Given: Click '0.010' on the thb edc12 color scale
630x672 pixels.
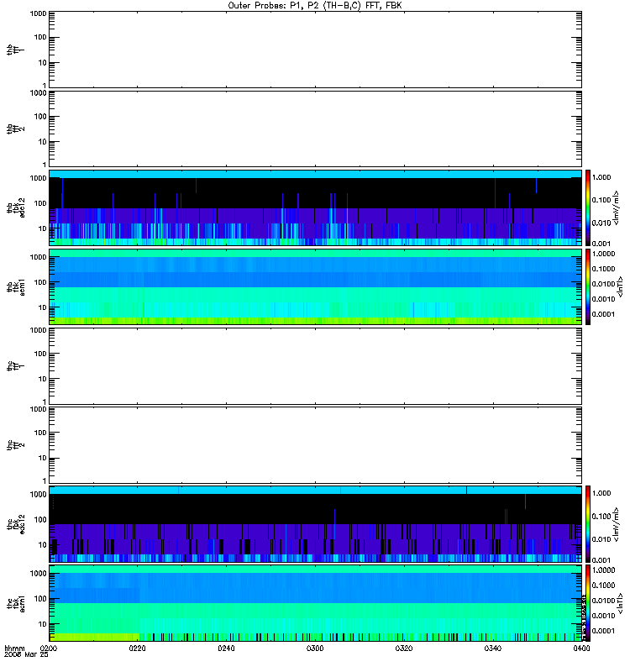Looking at the screenshot, I should click(601, 223).
